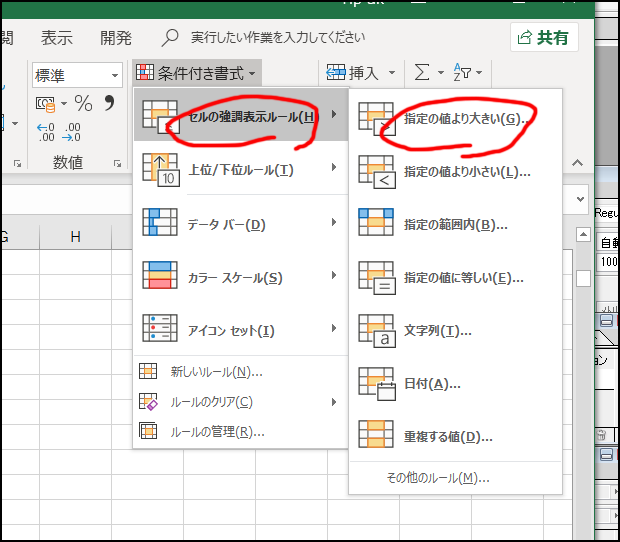Switch to the 開発 ribbon tab
The height and width of the screenshot is (542, 620).
click(x=115, y=38)
